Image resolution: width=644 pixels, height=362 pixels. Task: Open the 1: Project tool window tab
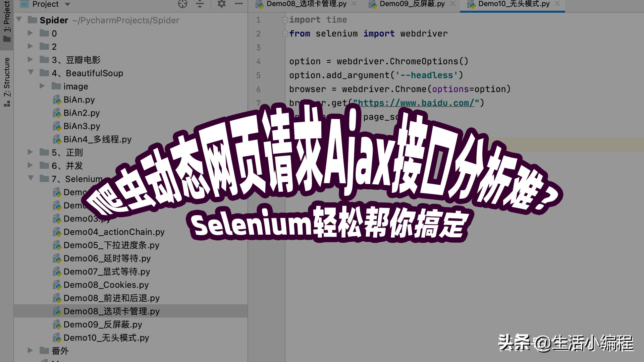point(7,21)
